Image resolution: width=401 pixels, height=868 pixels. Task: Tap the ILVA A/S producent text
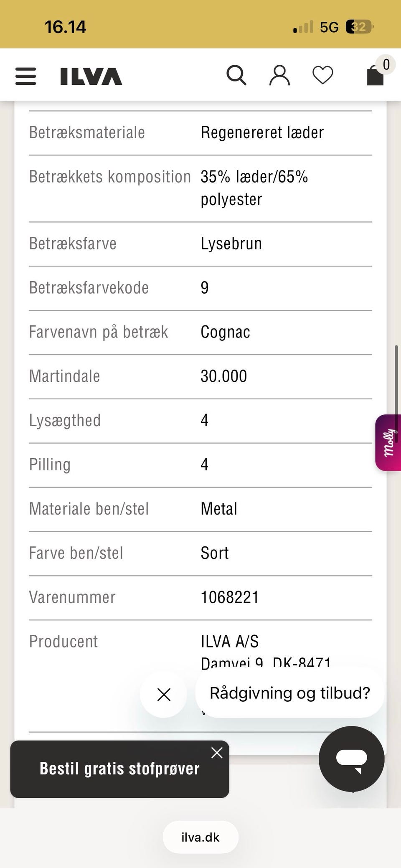[230, 642]
